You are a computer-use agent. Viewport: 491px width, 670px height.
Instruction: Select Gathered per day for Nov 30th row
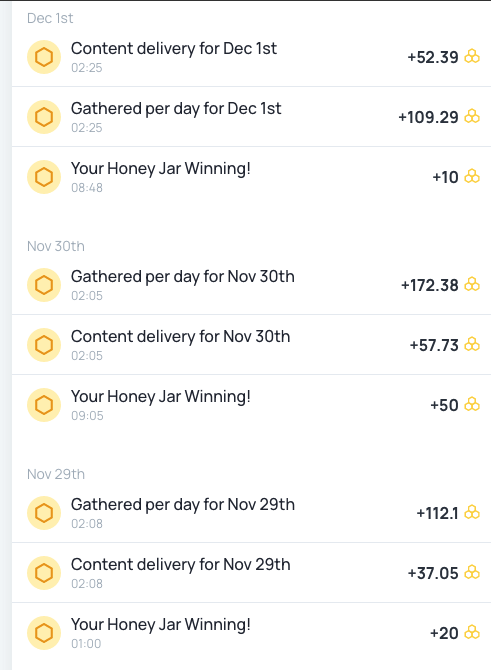251,285
